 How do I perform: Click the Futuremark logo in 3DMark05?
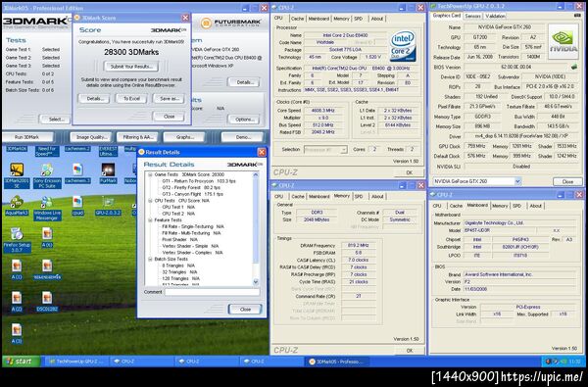pyautogui.click(x=230, y=24)
